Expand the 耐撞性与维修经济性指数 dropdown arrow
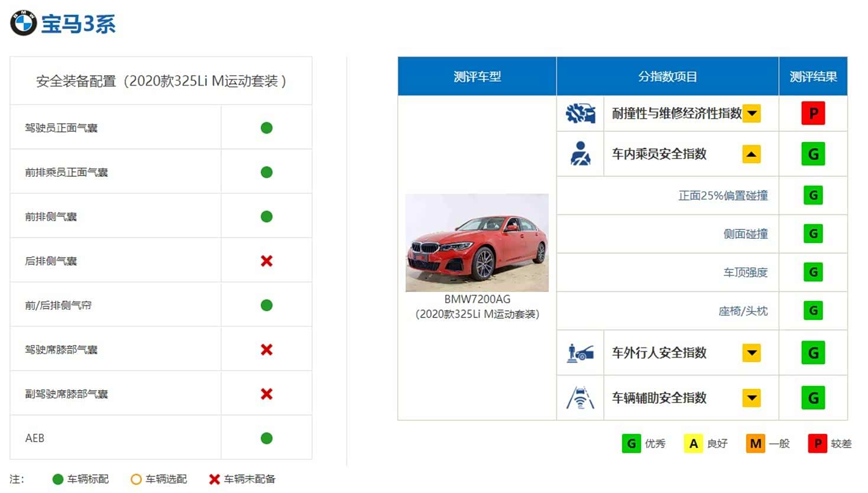This screenshot has width=868, height=493. click(x=752, y=113)
